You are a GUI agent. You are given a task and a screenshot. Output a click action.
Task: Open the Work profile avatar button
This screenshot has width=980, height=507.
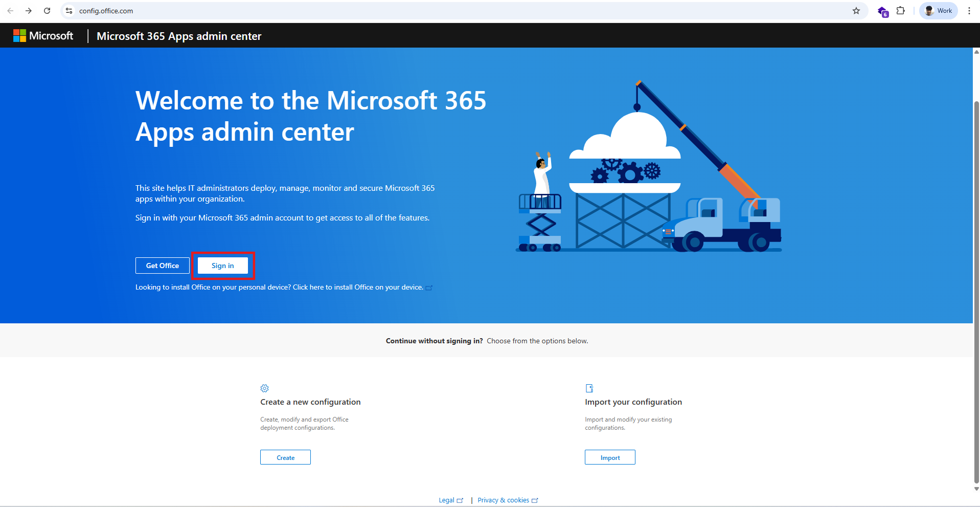pos(939,11)
